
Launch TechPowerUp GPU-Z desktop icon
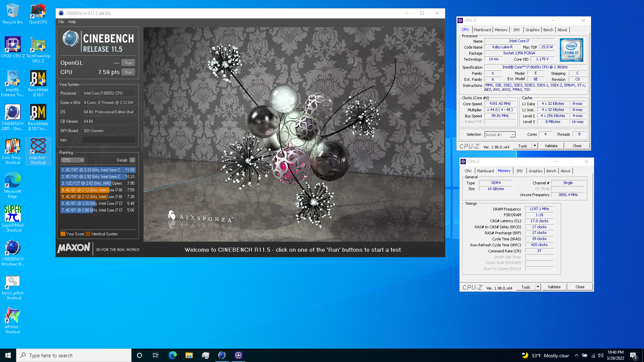point(38,50)
